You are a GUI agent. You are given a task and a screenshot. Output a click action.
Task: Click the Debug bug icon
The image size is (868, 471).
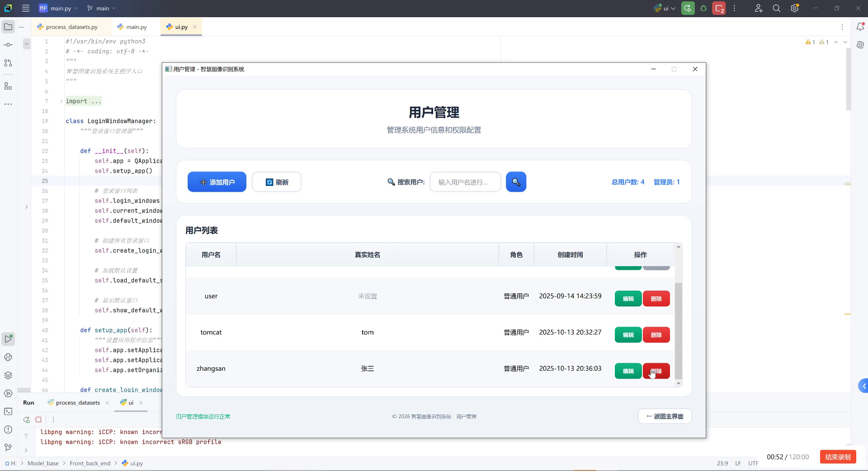(x=703, y=8)
